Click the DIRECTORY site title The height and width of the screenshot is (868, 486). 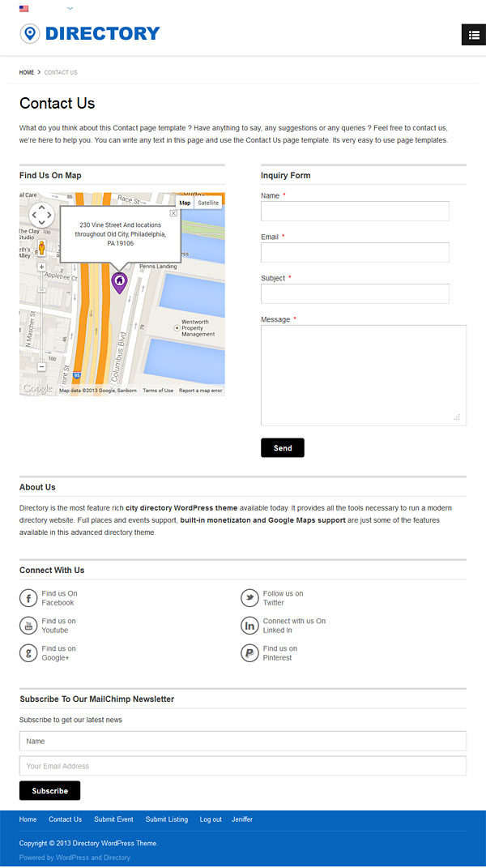[102, 34]
